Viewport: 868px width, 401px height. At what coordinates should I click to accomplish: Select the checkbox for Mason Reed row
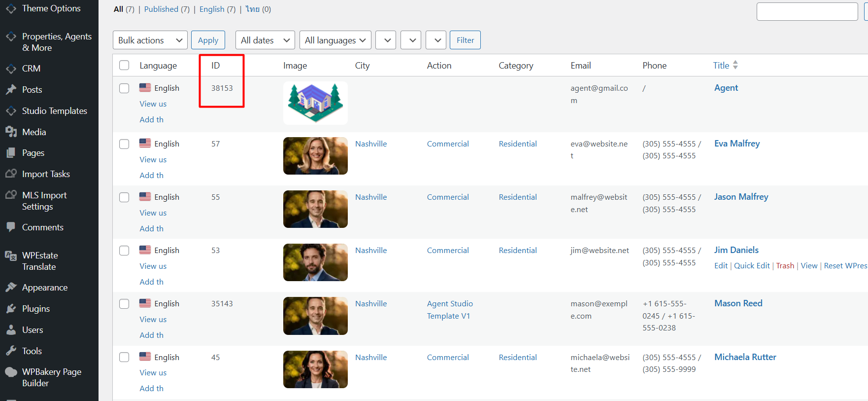[124, 303]
